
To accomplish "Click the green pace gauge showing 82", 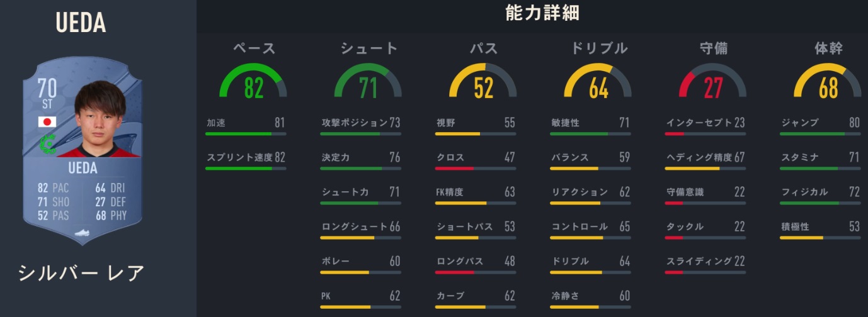I will click(253, 83).
